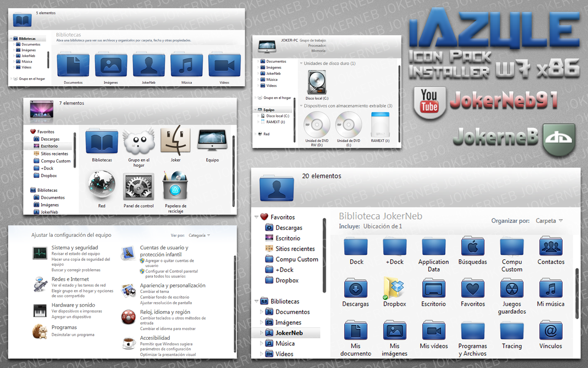The image size is (588, 368).
Task: Open Redes e Internet heading link
Action: tap(70, 279)
